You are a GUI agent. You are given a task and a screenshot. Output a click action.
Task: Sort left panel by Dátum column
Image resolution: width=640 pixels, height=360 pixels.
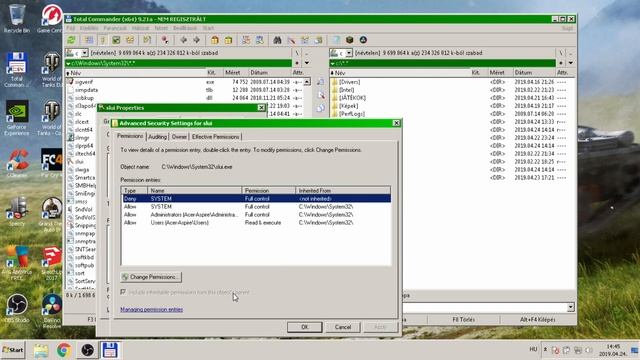click(x=269, y=73)
